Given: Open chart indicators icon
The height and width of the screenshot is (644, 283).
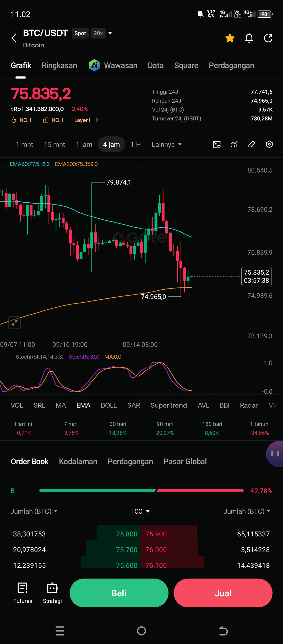Looking at the screenshot, I should click(234, 144).
